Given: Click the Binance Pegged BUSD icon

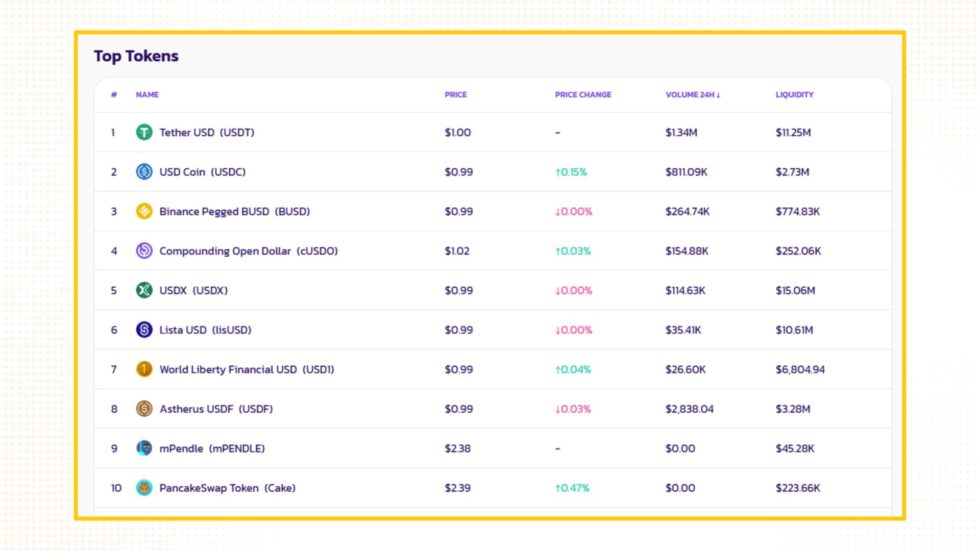Looking at the screenshot, I should point(144,211).
